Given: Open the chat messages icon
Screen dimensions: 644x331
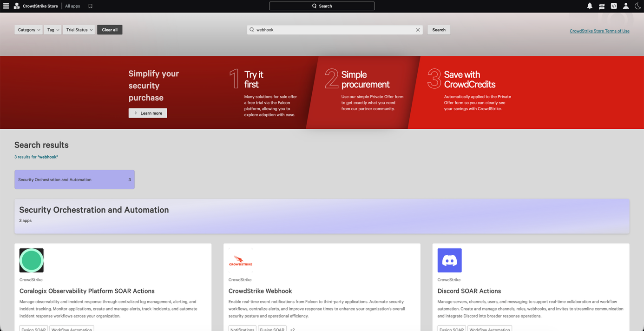Looking at the screenshot, I should [x=602, y=7].
